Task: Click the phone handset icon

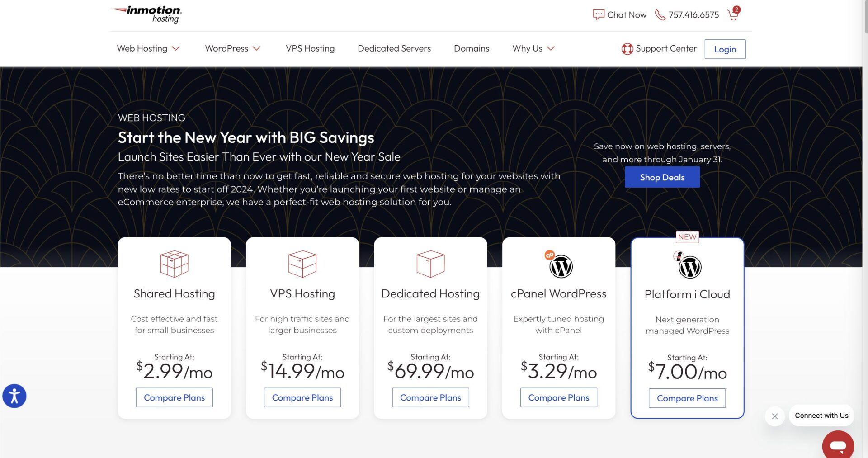Action: point(660,15)
